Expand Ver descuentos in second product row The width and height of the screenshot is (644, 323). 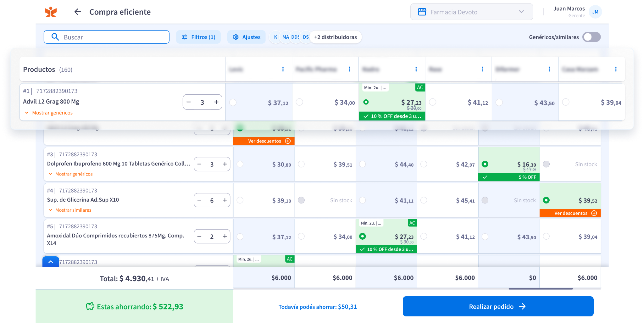pos(264,141)
